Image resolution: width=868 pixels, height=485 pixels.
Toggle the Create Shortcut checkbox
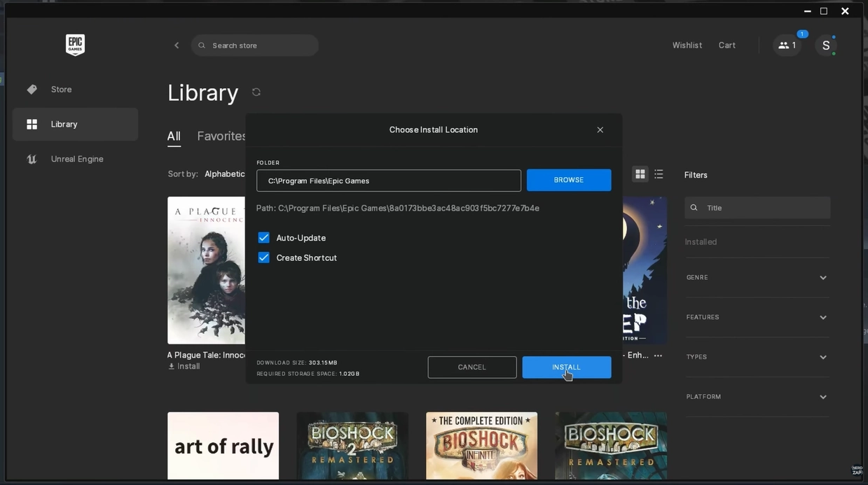pyautogui.click(x=264, y=258)
